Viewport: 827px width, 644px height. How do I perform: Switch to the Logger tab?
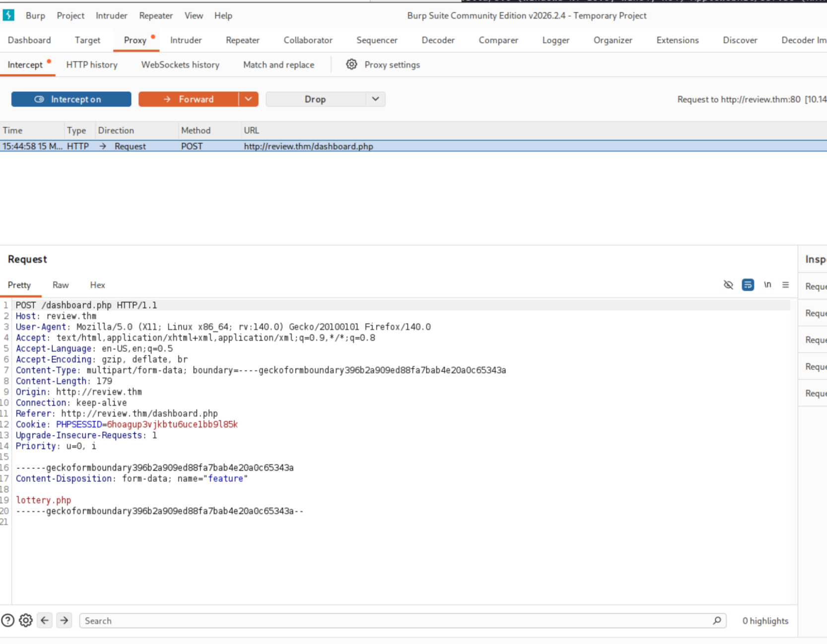pyautogui.click(x=556, y=40)
